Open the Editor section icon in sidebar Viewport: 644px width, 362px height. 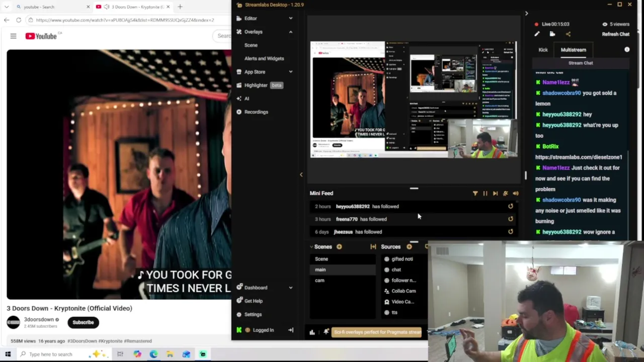pyautogui.click(x=239, y=18)
